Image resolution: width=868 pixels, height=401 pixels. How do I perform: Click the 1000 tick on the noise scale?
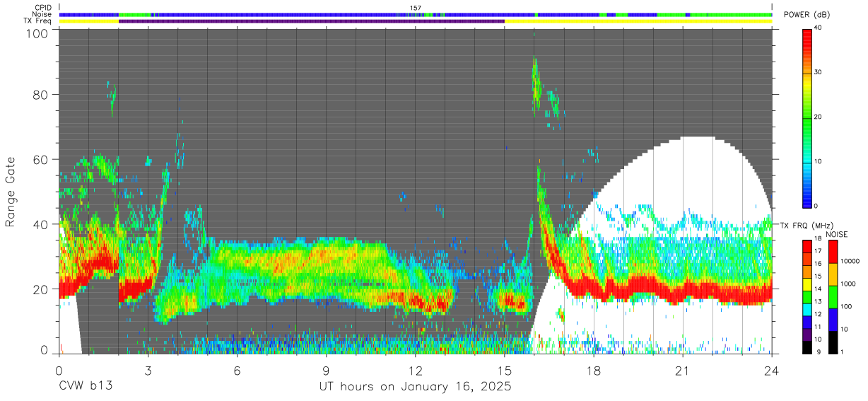(x=850, y=284)
